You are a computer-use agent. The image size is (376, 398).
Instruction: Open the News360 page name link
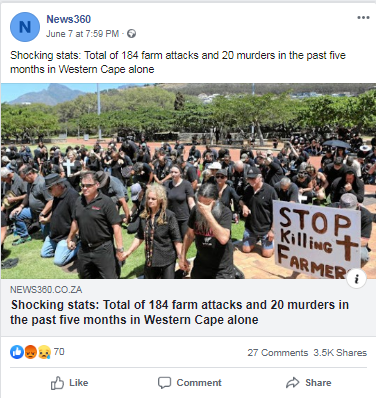pyautogui.click(x=68, y=19)
